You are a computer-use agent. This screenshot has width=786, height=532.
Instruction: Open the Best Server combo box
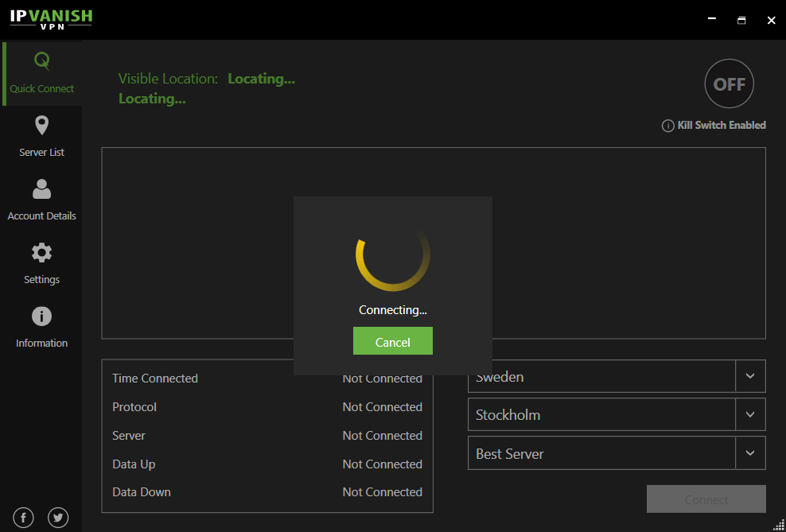click(x=617, y=452)
